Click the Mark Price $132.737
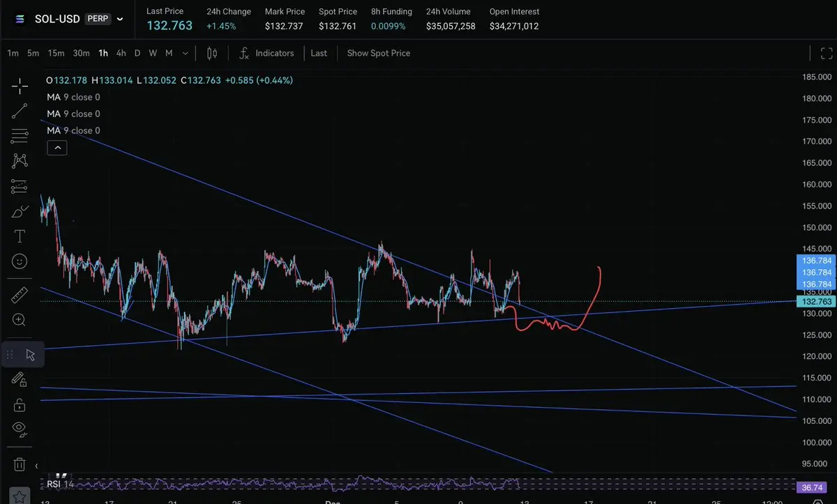Screen dimensions: 837x504 click(x=285, y=26)
